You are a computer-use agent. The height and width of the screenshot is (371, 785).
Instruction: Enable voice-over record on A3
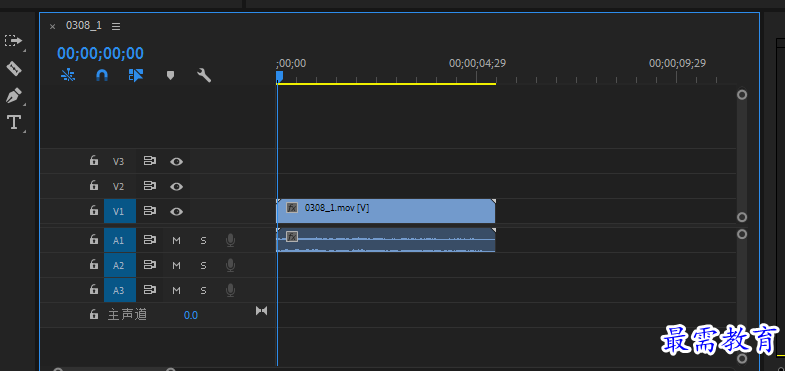(230, 290)
